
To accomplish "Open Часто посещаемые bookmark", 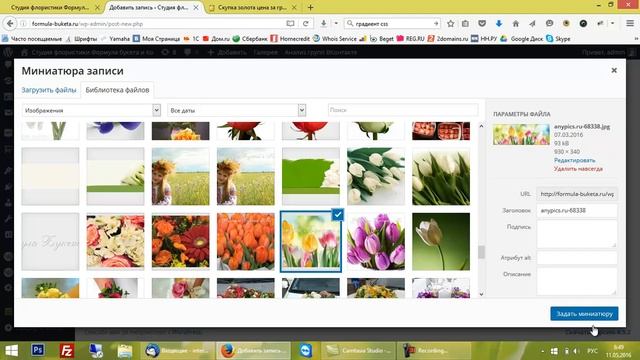I will tap(32, 39).
